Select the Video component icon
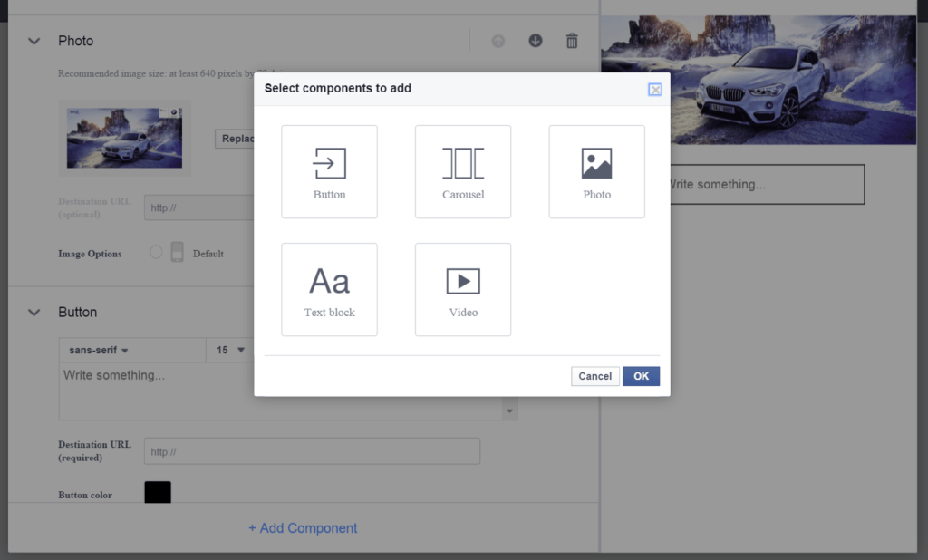Screen dimensions: 928x560 [462, 289]
